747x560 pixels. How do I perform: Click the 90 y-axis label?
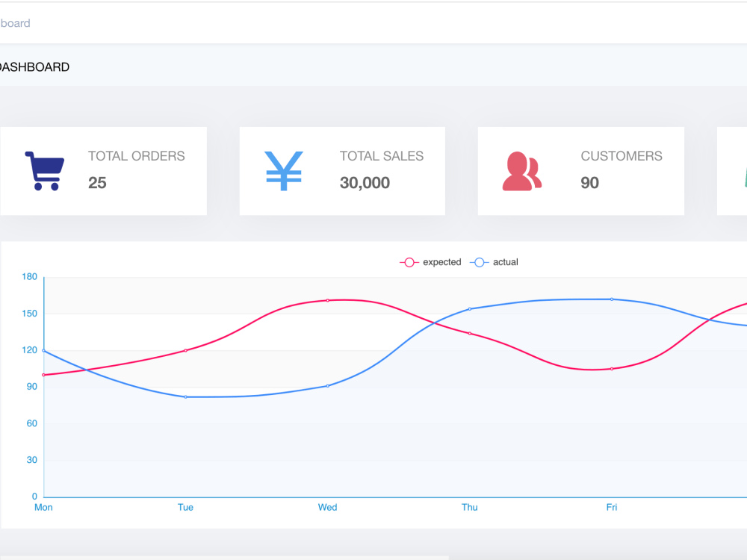(32, 387)
